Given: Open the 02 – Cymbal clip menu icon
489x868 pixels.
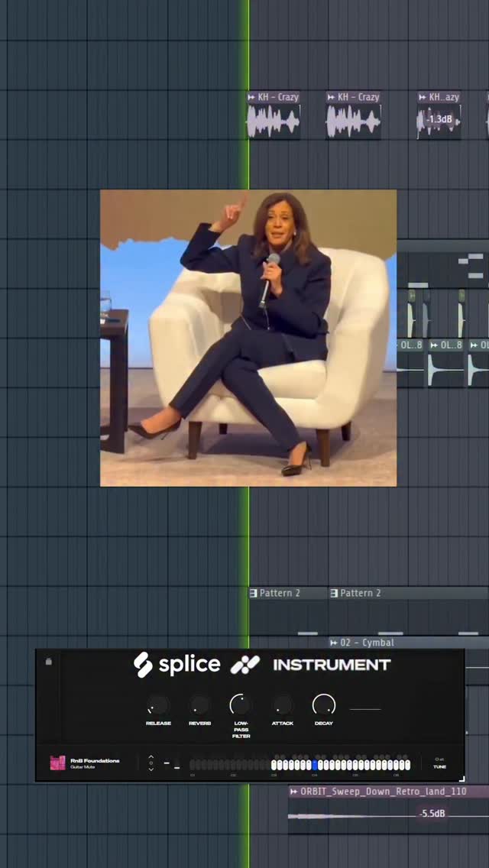Looking at the screenshot, I should (333, 643).
